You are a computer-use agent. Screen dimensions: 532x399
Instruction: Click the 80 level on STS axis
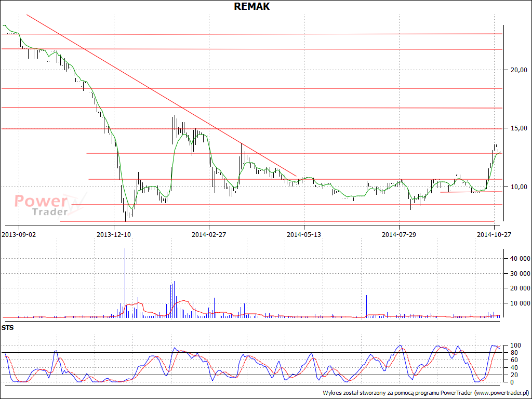(513, 353)
